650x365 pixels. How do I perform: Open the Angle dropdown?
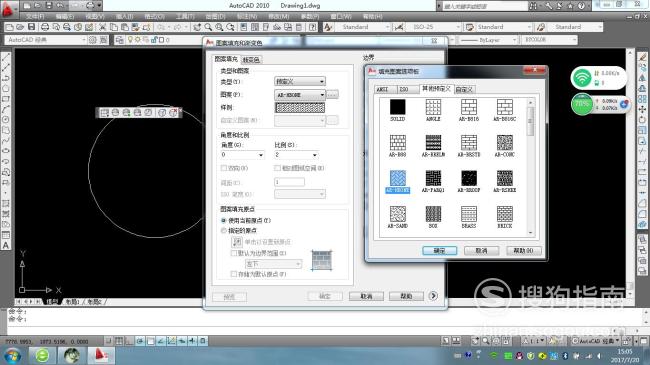[243, 155]
